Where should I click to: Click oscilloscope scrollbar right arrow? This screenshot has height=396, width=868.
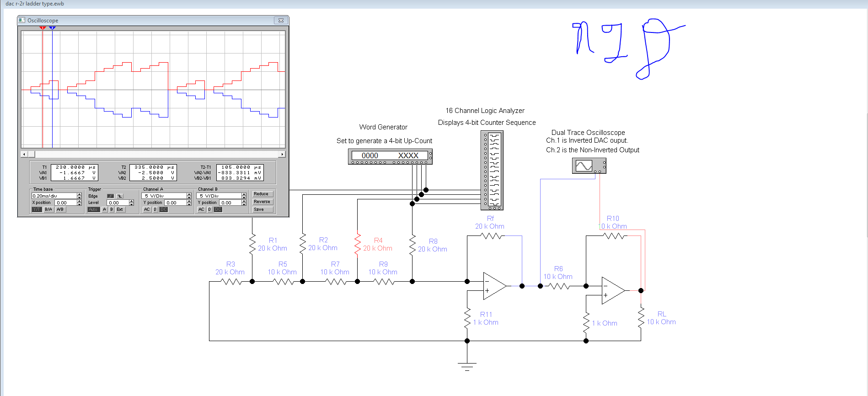(282, 154)
